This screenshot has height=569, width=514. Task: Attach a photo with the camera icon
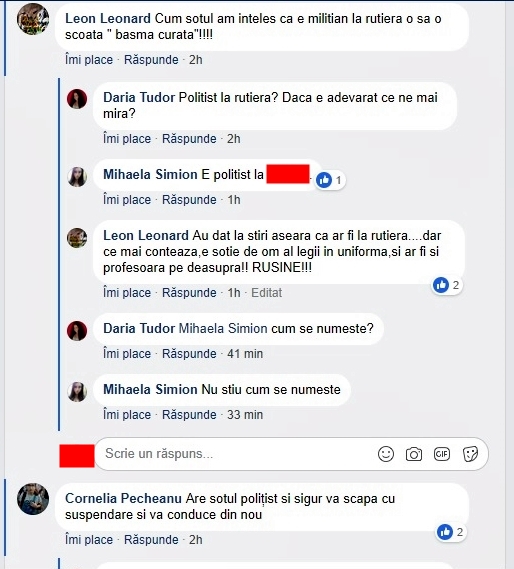(413, 454)
